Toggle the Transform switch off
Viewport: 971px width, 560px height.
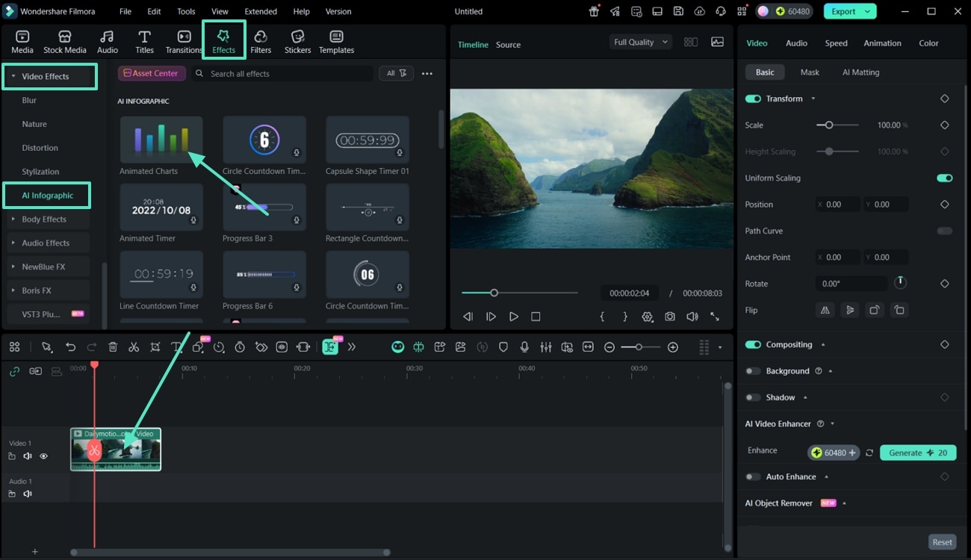pyautogui.click(x=753, y=99)
